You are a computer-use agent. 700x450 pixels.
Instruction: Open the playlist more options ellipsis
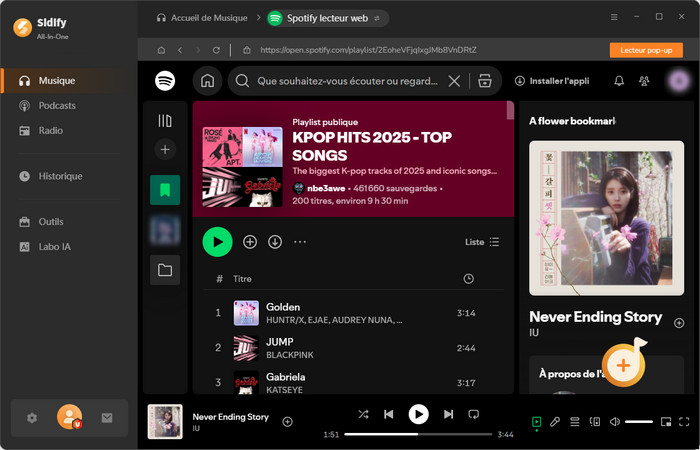tap(300, 242)
